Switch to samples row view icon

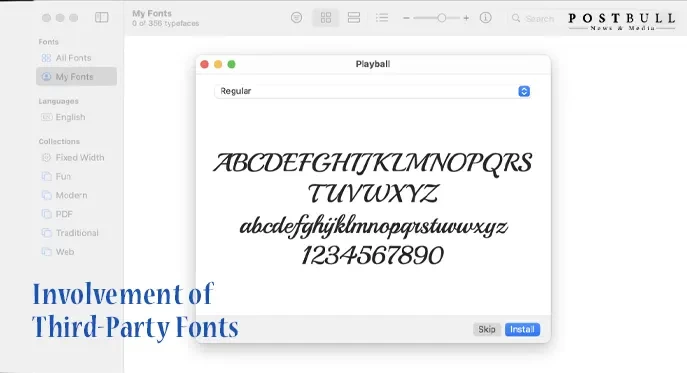pyautogui.click(x=354, y=18)
